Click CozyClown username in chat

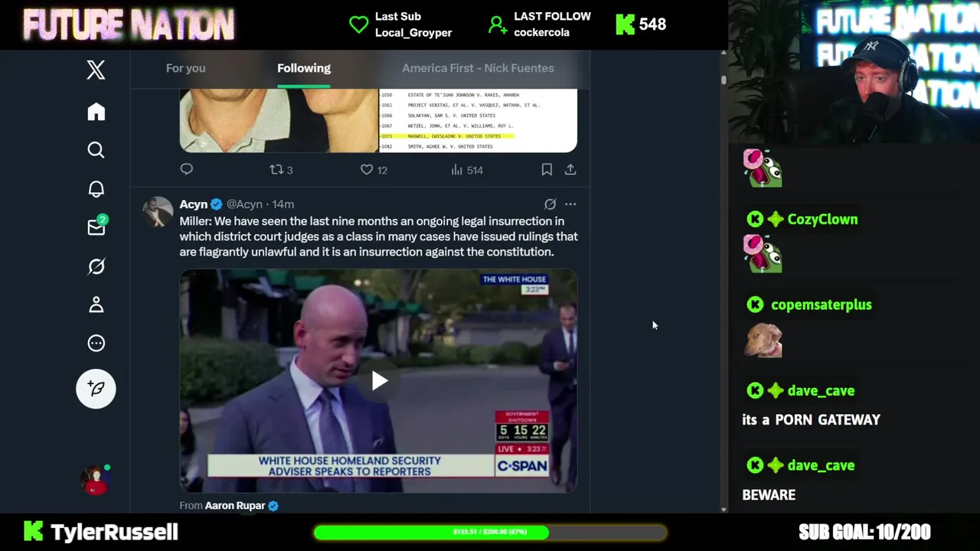822,220
